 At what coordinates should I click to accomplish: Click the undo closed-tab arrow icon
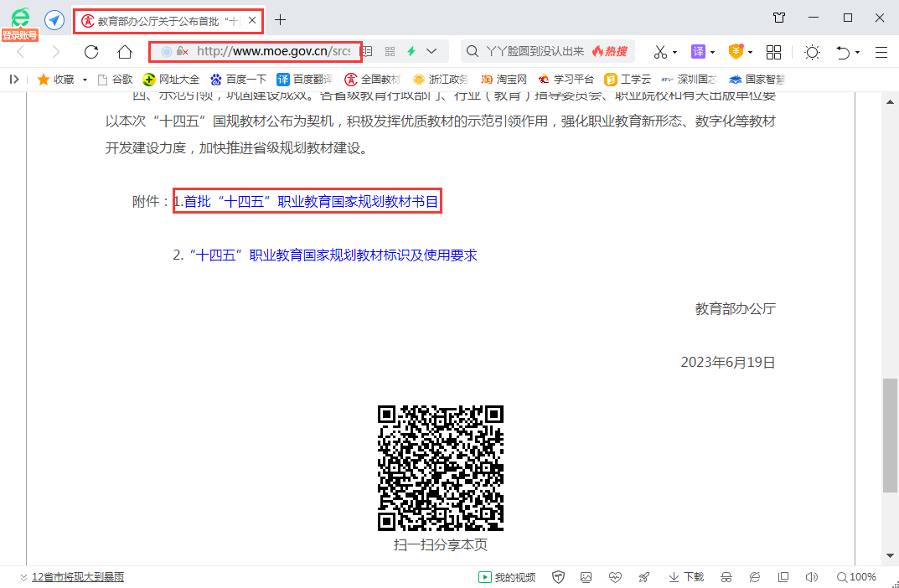point(843,52)
